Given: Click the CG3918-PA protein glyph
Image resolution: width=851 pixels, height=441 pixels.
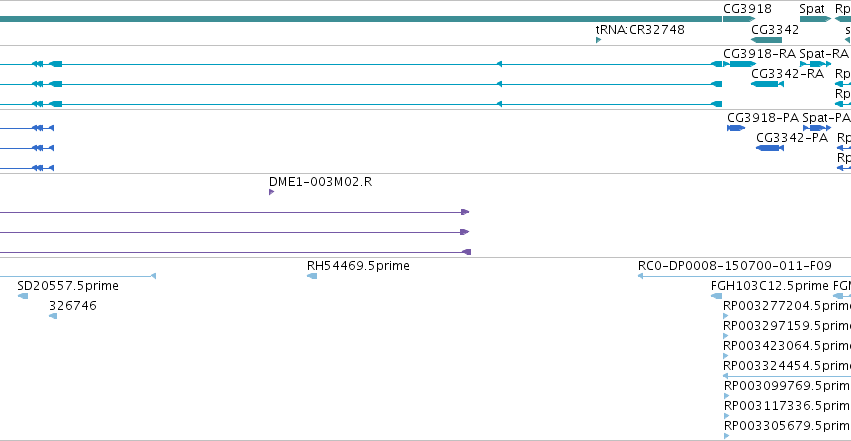Looking at the screenshot, I should click(x=736, y=128).
